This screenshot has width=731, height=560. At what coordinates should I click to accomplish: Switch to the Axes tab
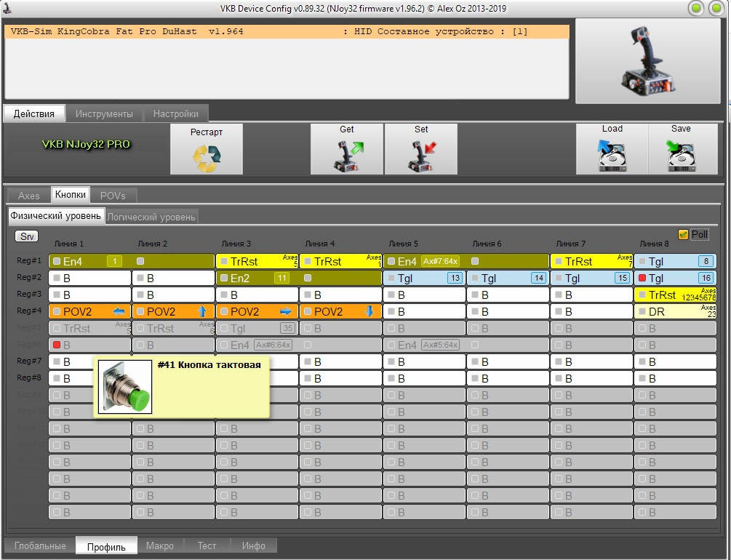pyautogui.click(x=29, y=196)
